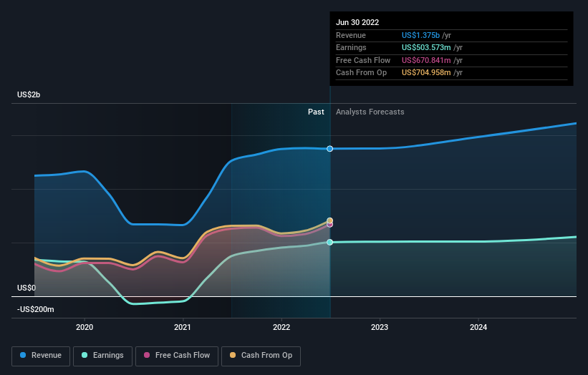Click the Cash From Op label in tooltip
The image size is (588, 375).
point(361,73)
